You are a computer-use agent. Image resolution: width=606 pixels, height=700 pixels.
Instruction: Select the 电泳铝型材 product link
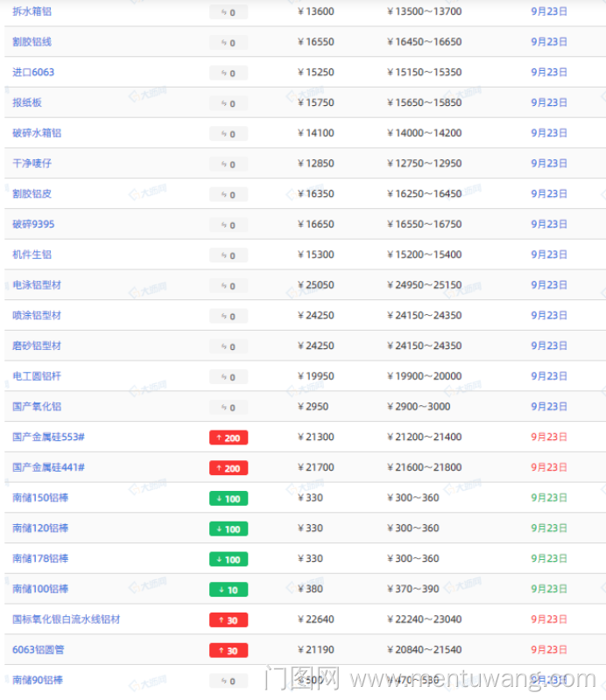37,285
